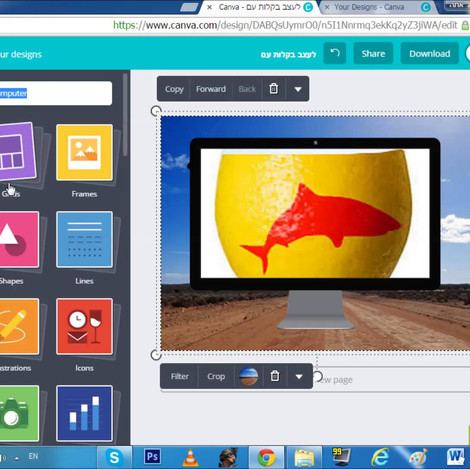Image resolution: width=470 pixels, height=469 pixels.
Task: Open the Icons category tile
Action: pyautogui.click(x=84, y=326)
